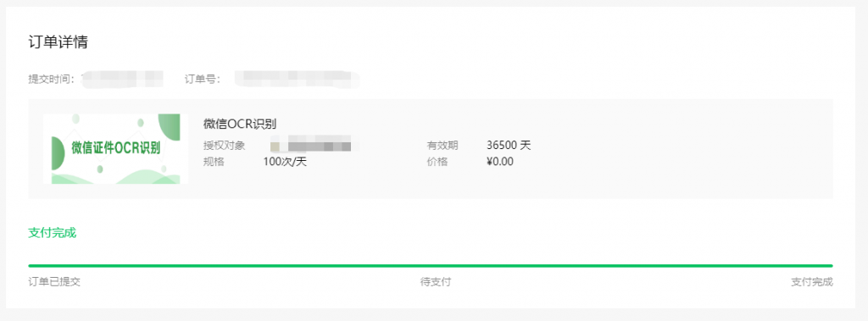The height and width of the screenshot is (321, 868).
Task: Click the 授权对象 field label
Action: tap(224, 147)
